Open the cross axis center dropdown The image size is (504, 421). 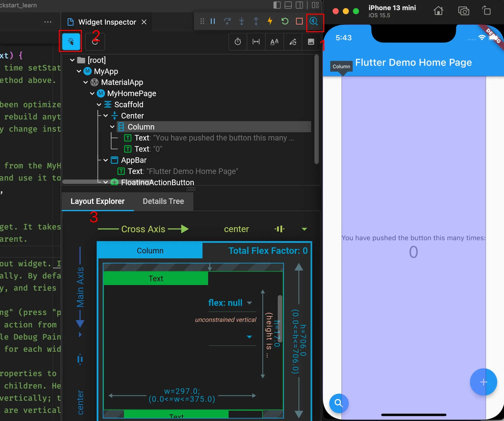[304, 229]
